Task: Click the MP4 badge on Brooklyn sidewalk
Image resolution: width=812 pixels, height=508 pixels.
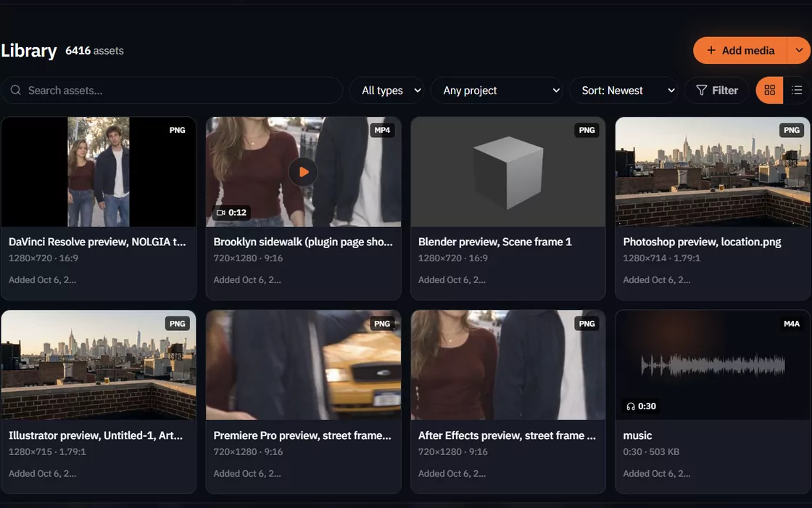Action: pyautogui.click(x=382, y=130)
